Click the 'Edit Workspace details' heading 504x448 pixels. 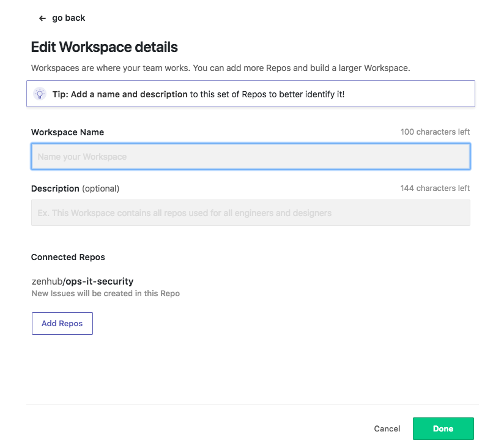click(104, 47)
